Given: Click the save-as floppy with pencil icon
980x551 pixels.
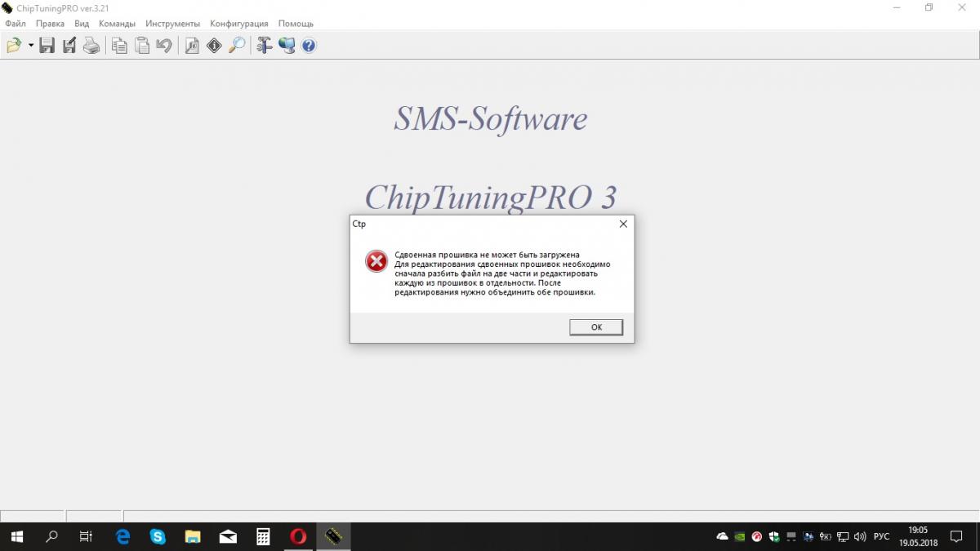Looking at the screenshot, I should (69, 46).
